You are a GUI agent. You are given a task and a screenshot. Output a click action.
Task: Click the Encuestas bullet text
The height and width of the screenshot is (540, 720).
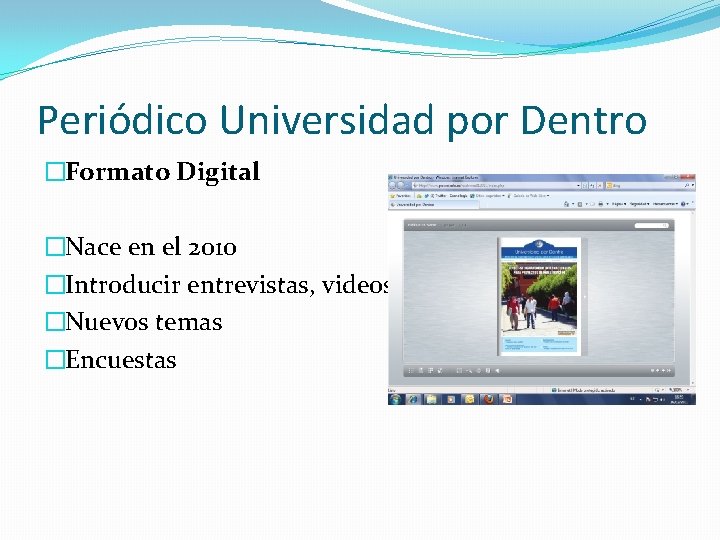coord(121,360)
